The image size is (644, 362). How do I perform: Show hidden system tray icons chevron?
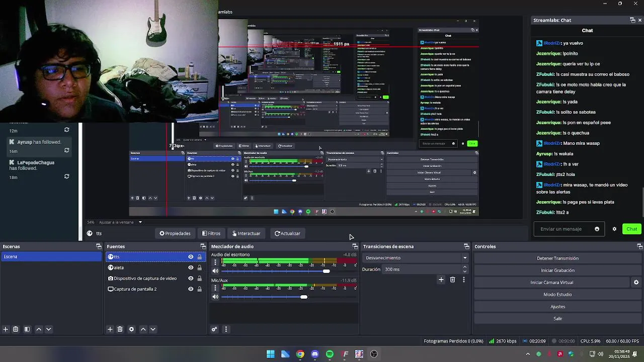click(x=527, y=354)
